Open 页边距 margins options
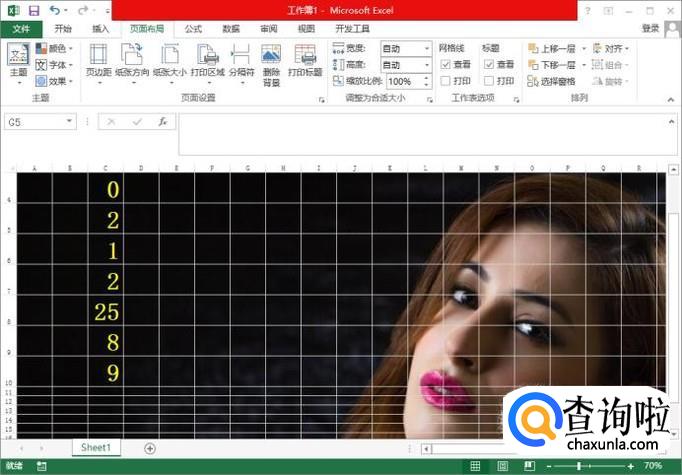 point(98,61)
